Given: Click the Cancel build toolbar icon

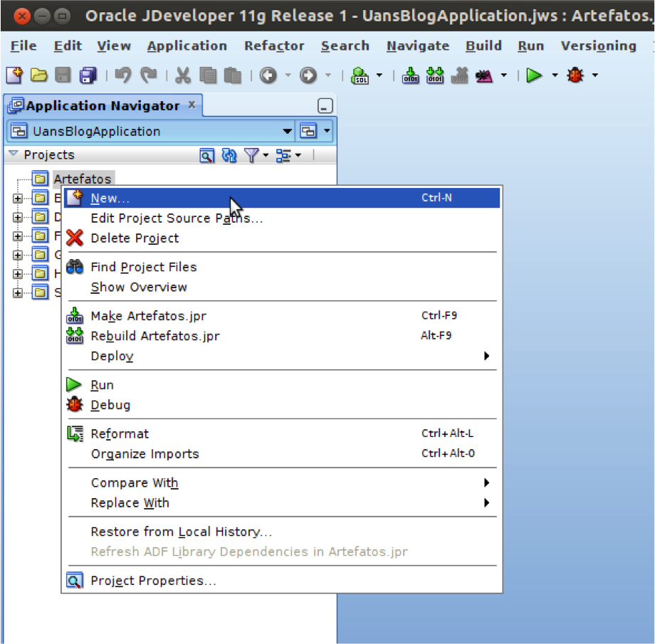Looking at the screenshot, I should (459, 75).
